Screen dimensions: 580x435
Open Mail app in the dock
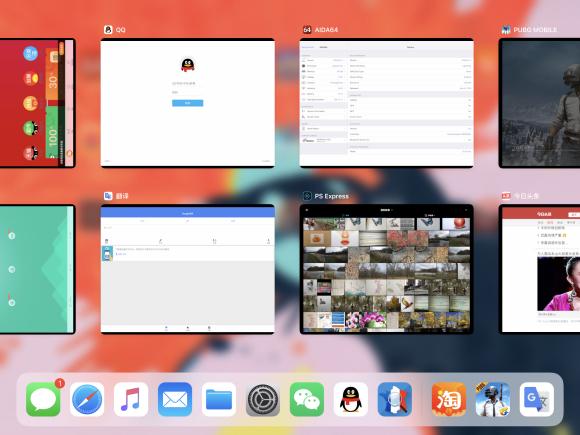pyautogui.click(x=175, y=399)
